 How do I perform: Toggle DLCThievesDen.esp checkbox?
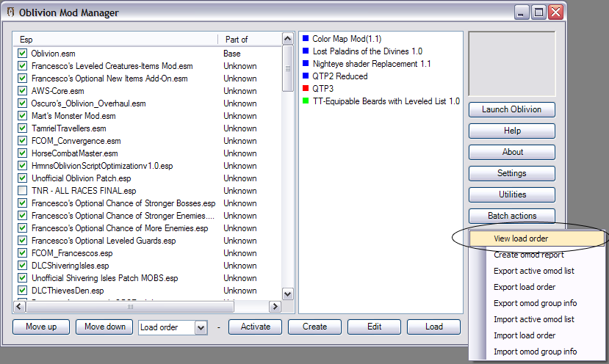click(22, 291)
